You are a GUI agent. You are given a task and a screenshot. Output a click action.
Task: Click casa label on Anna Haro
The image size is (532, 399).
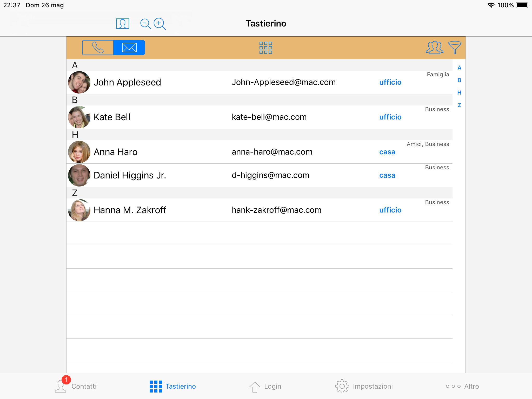386,152
